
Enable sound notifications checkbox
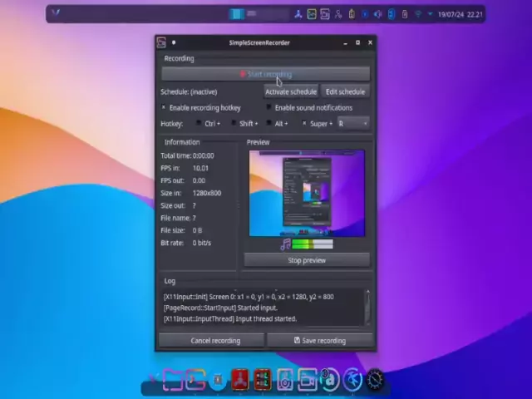coord(269,108)
